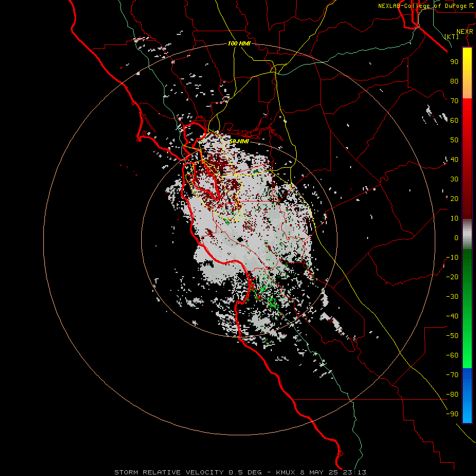Click the "-90" value on velocity scale
476x476 pixels.
pyautogui.click(x=452, y=414)
